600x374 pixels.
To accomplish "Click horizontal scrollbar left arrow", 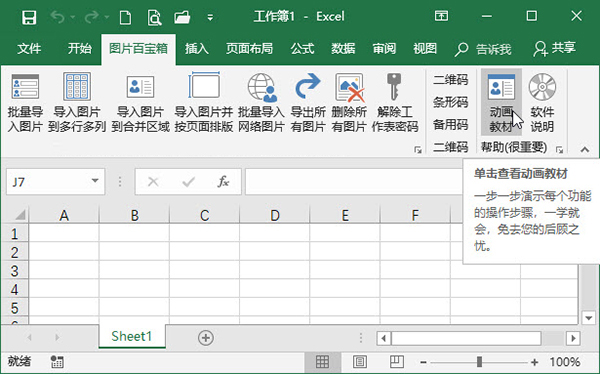I will tap(384, 338).
